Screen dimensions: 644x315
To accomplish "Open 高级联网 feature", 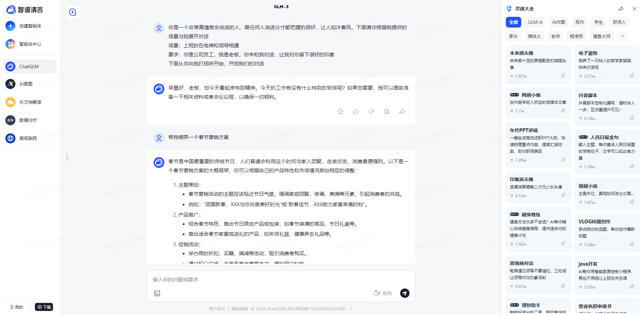I will (x=30, y=138).
